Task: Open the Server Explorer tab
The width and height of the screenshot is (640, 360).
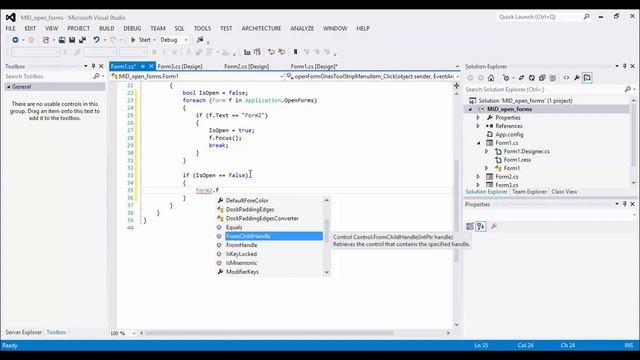Action: pos(23,332)
